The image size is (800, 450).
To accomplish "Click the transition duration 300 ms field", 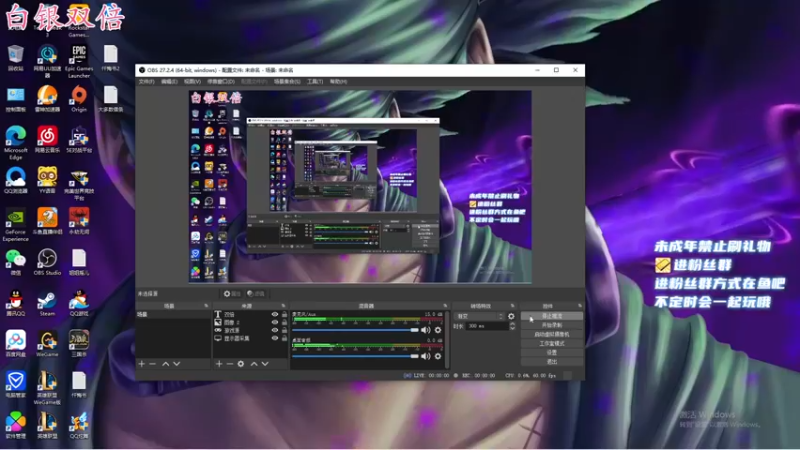I will click(486, 326).
